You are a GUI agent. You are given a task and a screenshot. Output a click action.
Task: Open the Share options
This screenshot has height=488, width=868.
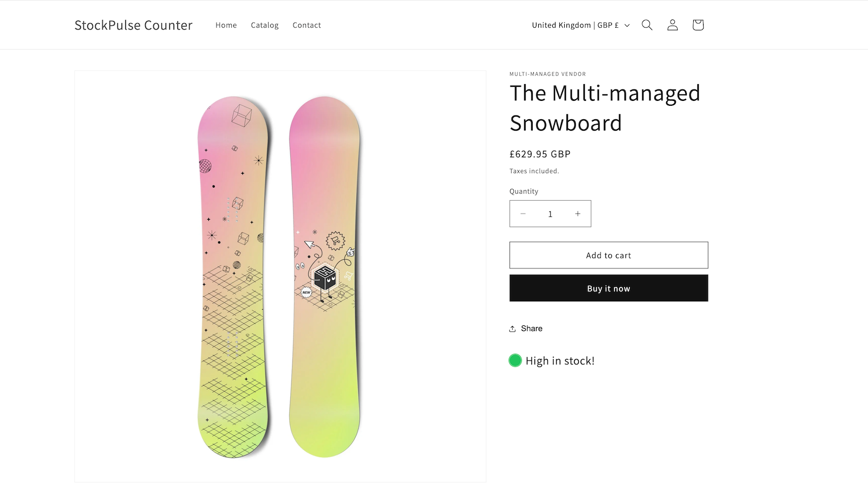pyautogui.click(x=525, y=328)
